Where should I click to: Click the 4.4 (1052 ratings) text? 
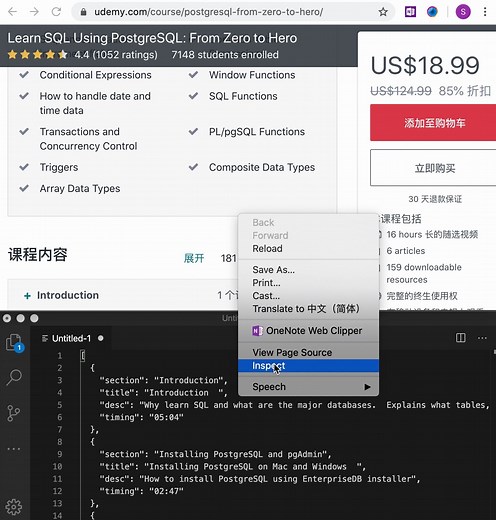point(116,54)
